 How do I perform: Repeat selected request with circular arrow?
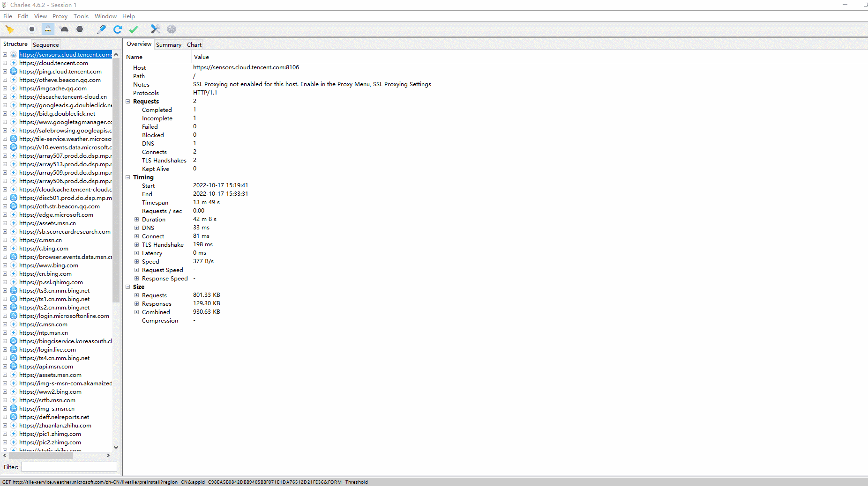click(x=118, y=29)
